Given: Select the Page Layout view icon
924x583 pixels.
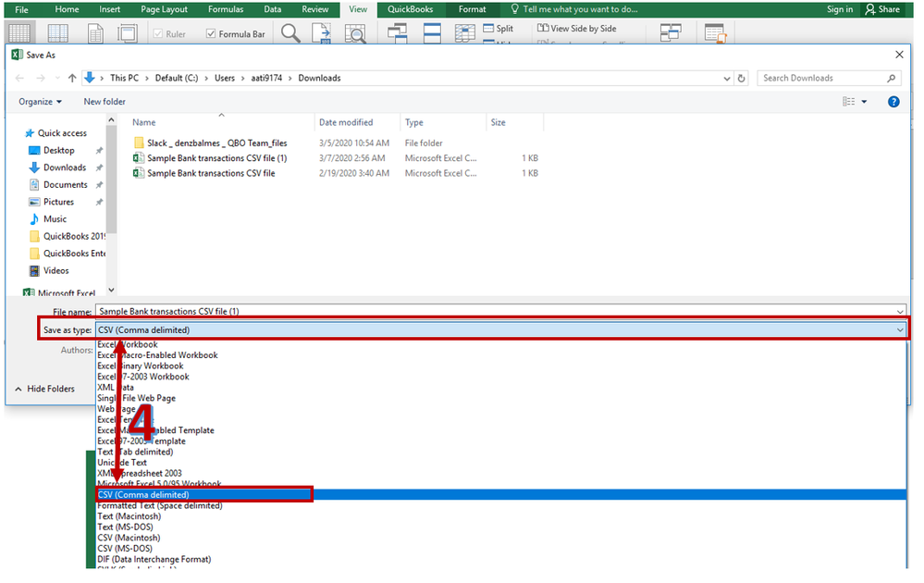Looking at the screenshot, I should 95,33.
